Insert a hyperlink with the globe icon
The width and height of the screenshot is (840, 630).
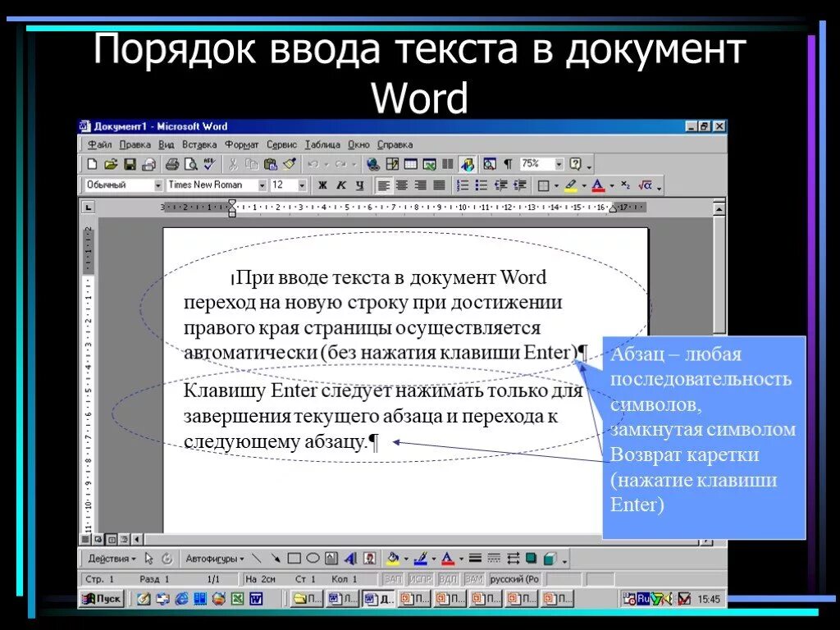373,164
